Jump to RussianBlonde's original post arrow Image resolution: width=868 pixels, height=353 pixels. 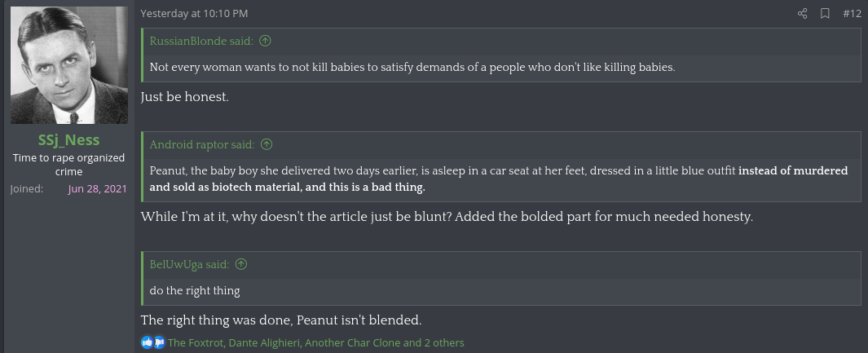pyautogui.click(x=265, y=41)
